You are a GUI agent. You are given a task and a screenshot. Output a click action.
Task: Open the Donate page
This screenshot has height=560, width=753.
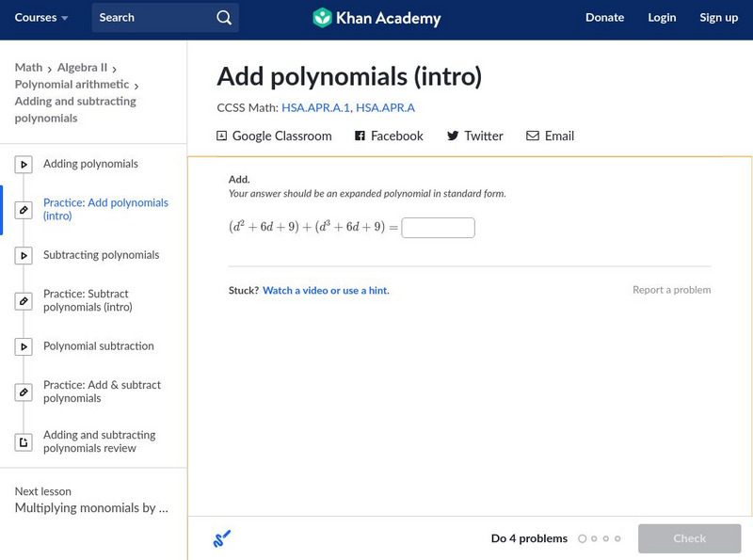[604, 18]
